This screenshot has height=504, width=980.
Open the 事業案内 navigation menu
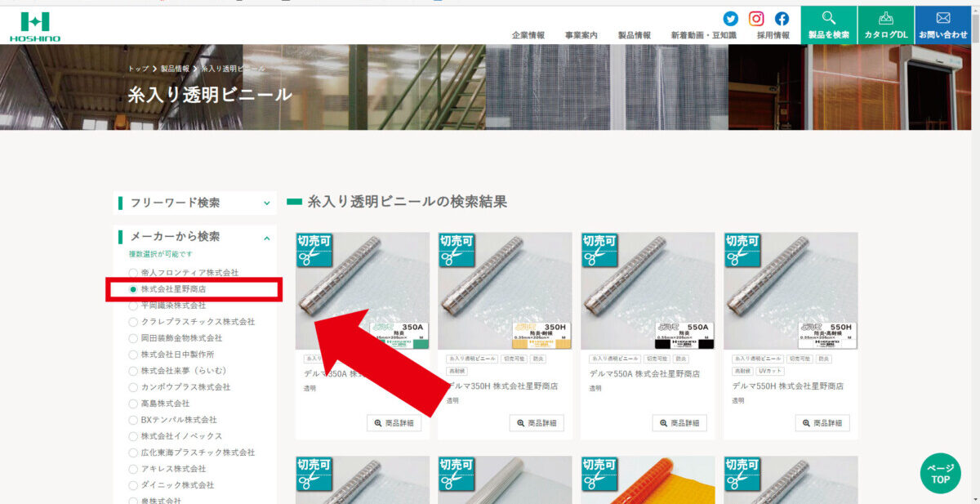[x=581, y=35]
